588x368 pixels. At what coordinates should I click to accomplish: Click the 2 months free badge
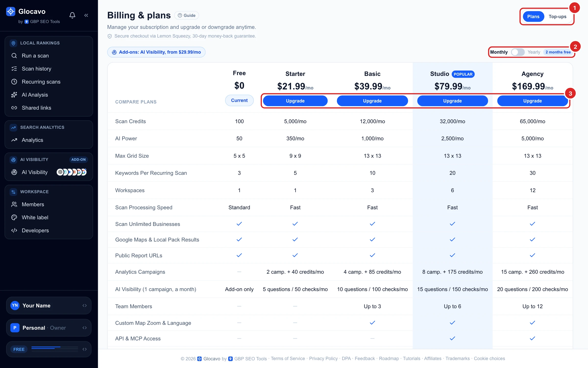click(558, 52)
